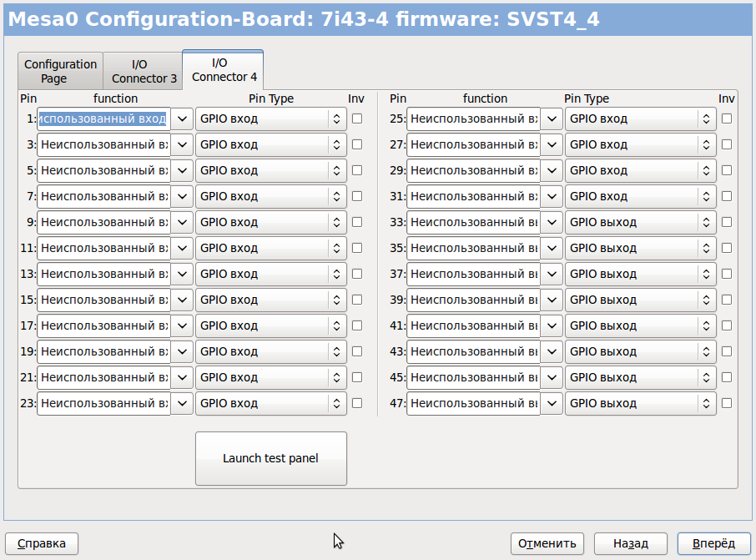Check invert for pin 47
The width and height of the screenshot is (756, 560).
[x=727, y=403]
